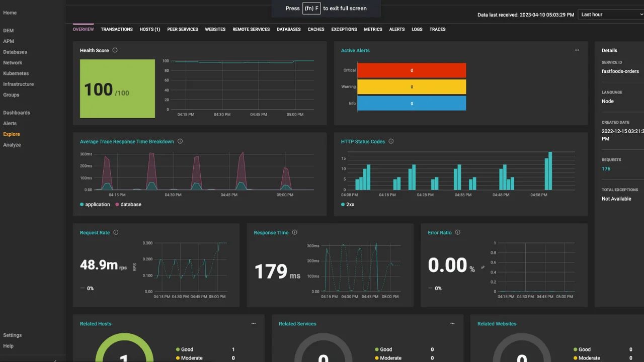Open the Traces tab
The image size is (644, 362).
(x=438, y=29)
